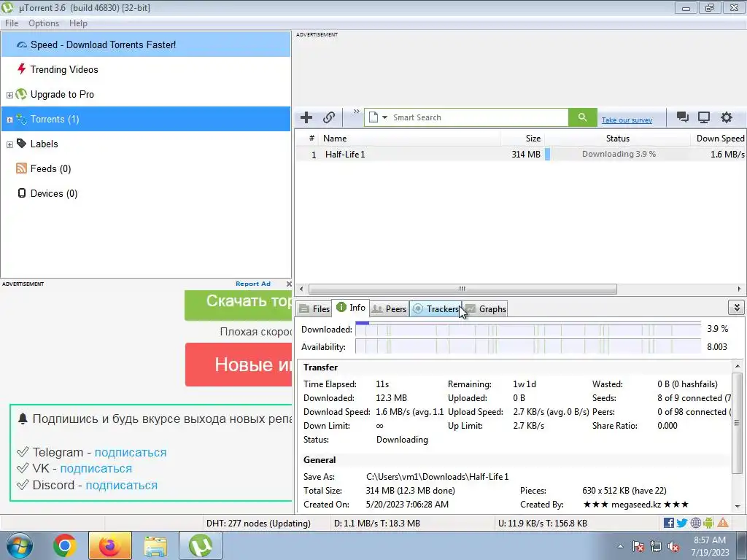
Task: Click the network tray icon
Action: click(x=656, y=547)
